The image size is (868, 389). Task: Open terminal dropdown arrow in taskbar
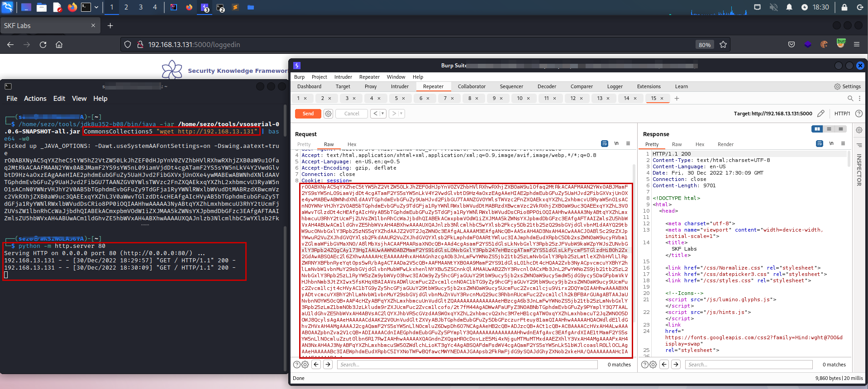96,7
